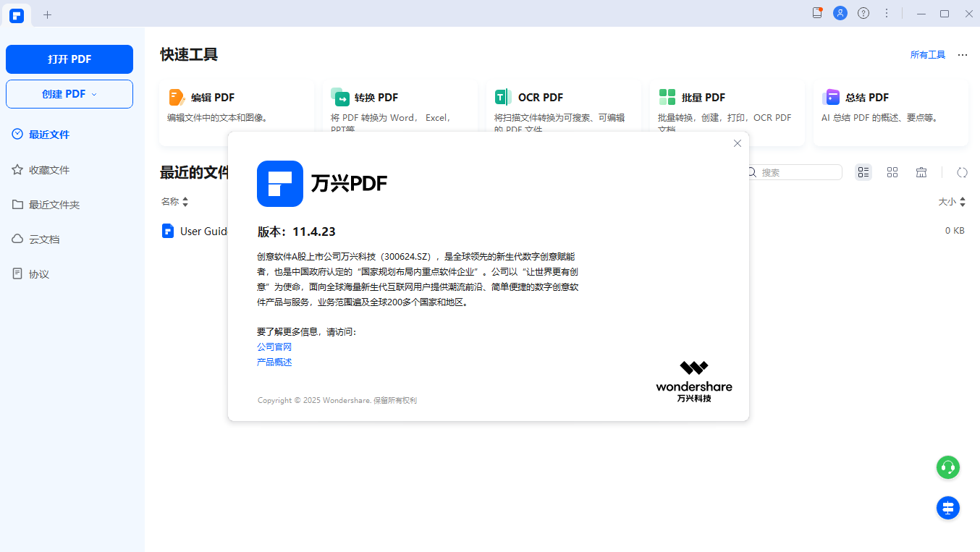Image resolution: width=980 pixels, height=552 pixels.
Task: Open the vertical three-dot menu in title bar
Action: [887, 13]
